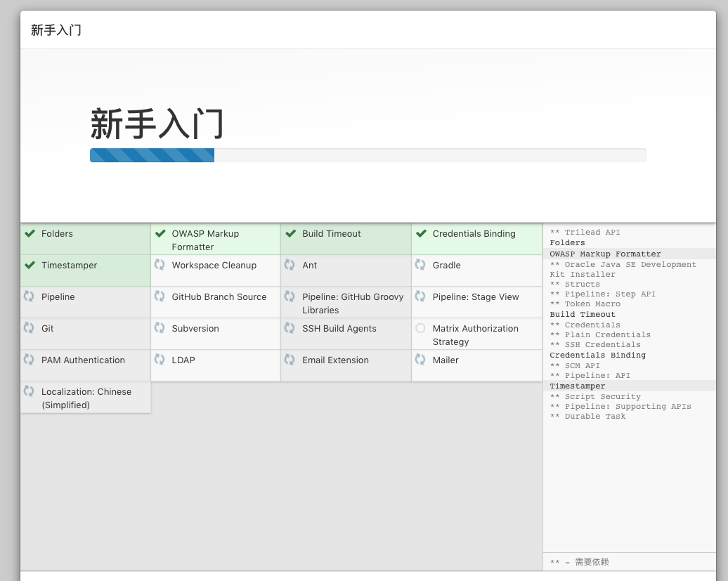Click the installation progress bar

pos(368,155)
